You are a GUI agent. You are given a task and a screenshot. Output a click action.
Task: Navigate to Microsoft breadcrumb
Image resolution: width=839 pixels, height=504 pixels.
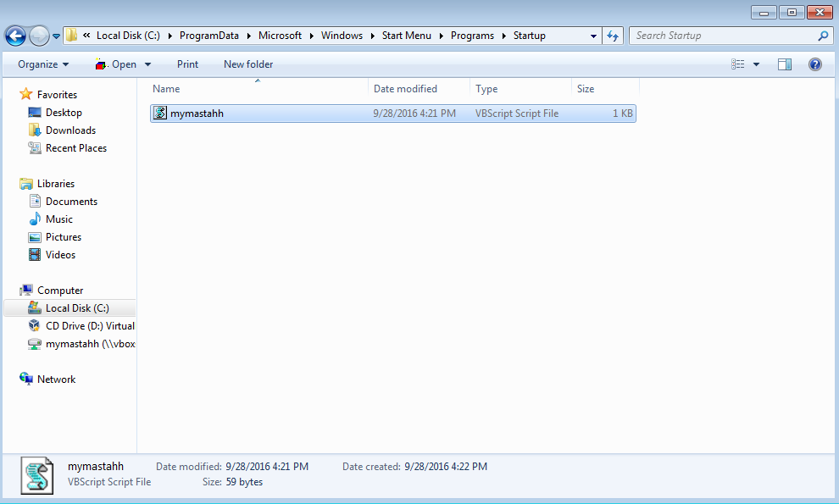(280, 36)
